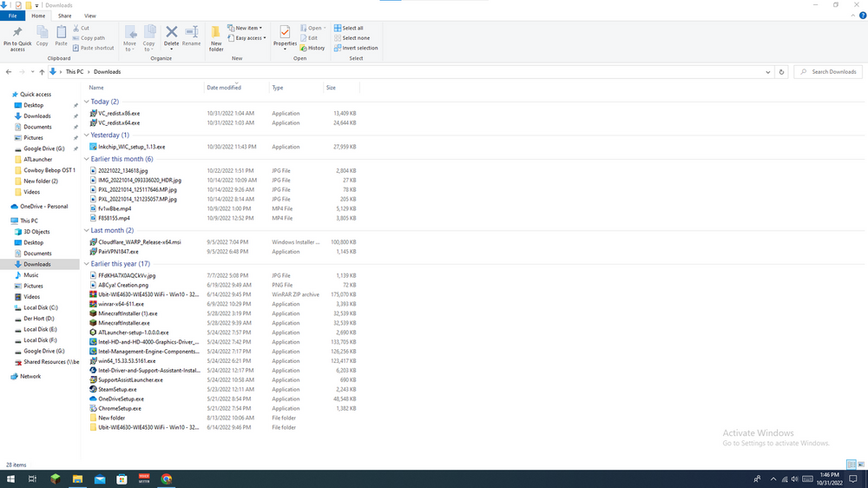
Task: Open Network in sidebar
Action: (x=30, y=377)
